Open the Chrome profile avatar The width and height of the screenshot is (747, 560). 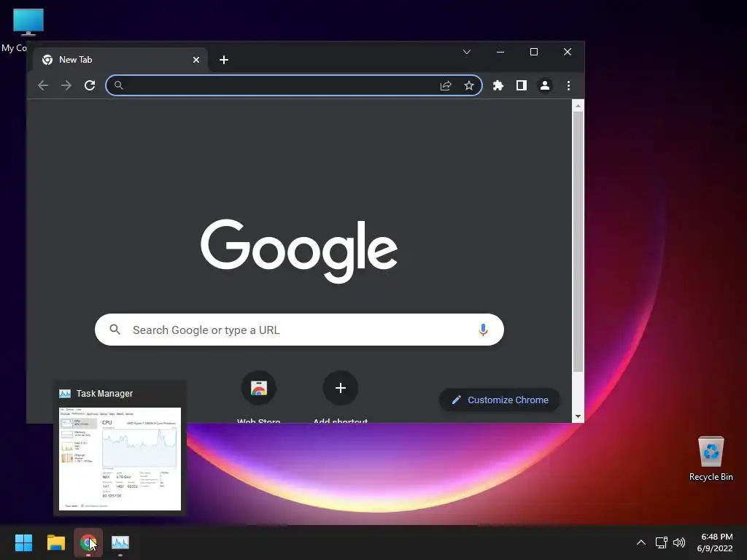point(544,85)
